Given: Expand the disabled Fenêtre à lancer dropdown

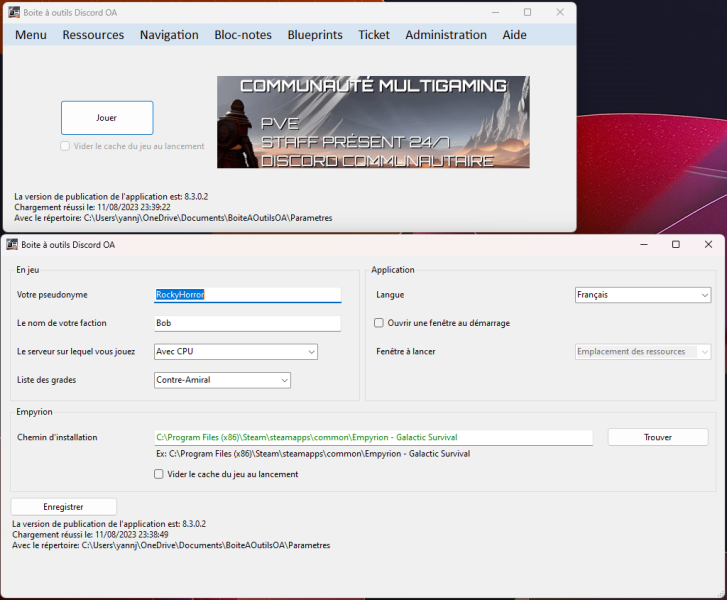Looking at the screenshot, I should point(704,352).
